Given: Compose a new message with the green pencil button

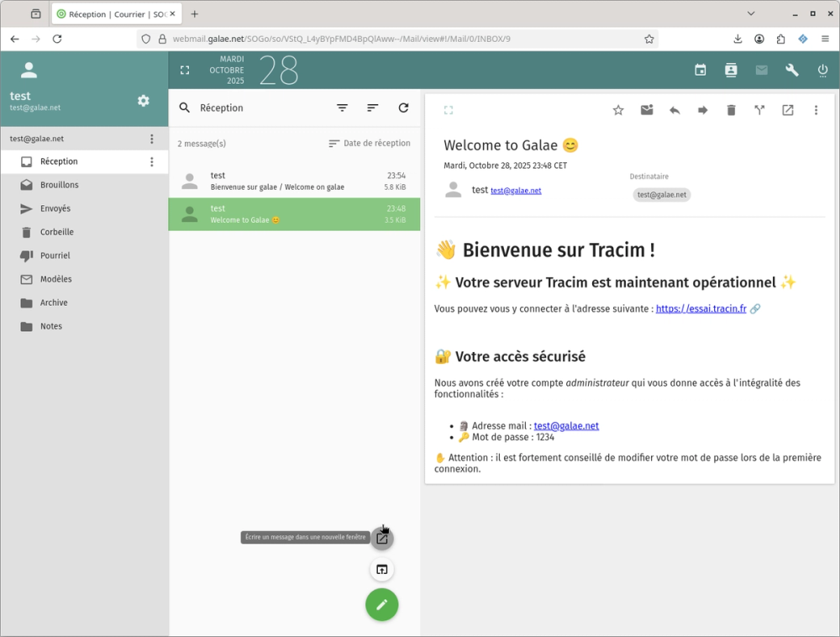Looking at the screenshot, I should click(382, 604).
